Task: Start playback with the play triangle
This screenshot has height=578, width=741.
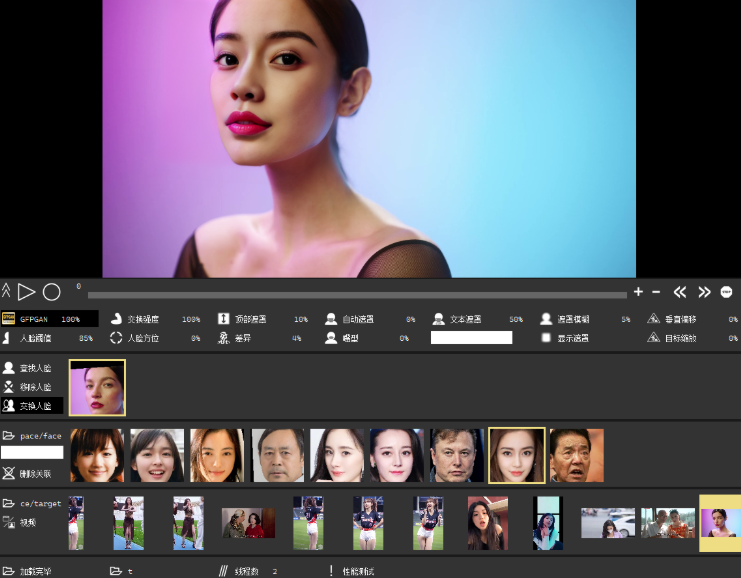Action: [x=26, y=292]
